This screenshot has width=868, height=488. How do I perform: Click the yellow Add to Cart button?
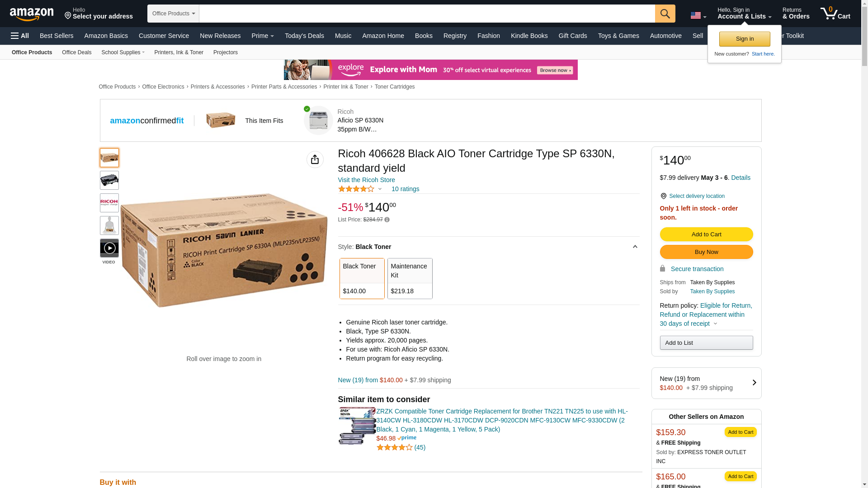(x=706, y=235)
